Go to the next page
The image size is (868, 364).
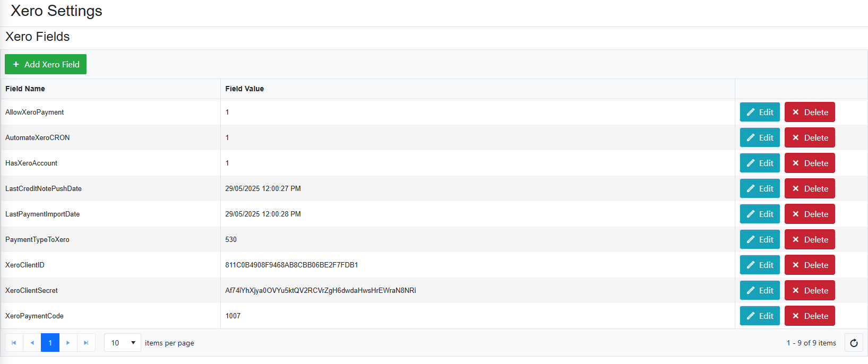pyautogui.click(x=68, y=343)
